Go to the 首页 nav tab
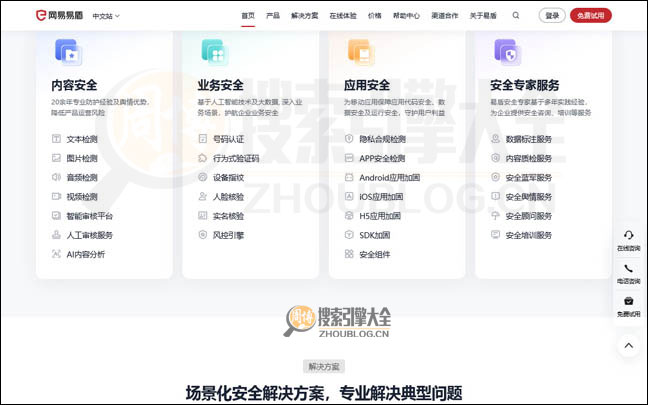Viewport: 648px width, 405px height. point(248,16)
